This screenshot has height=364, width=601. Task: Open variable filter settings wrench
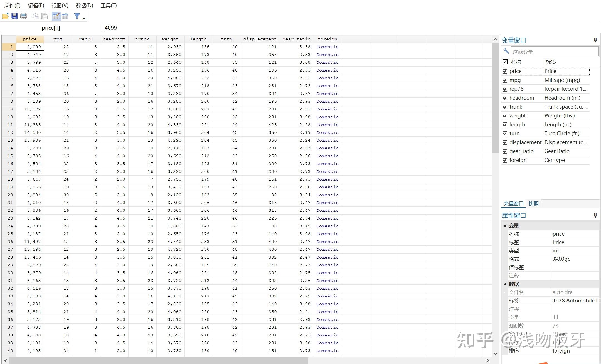(x=506, y=51)
